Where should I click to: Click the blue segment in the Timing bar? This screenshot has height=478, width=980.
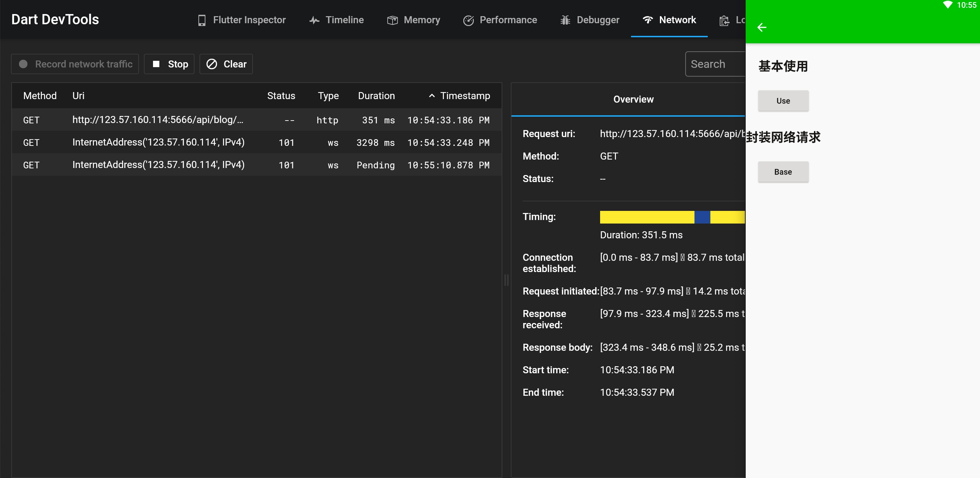coord(702,217)
